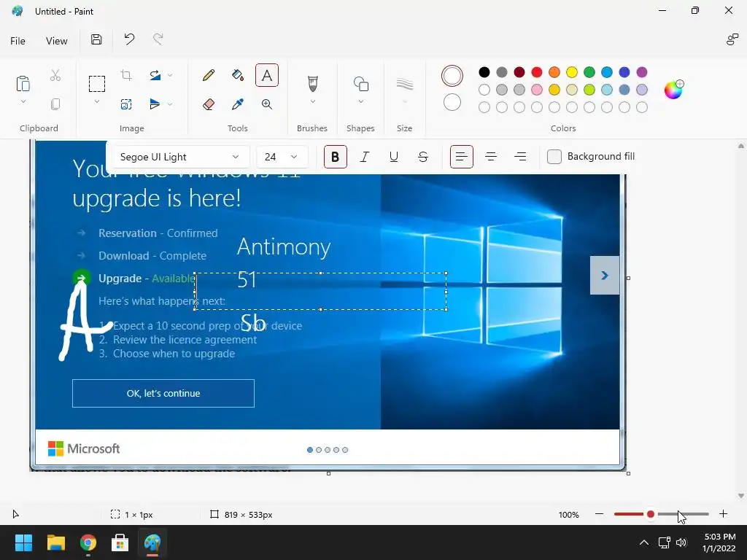Choose the rectangular Selection tool
Viewport: 747px width, 560px height.
point(97,84)
